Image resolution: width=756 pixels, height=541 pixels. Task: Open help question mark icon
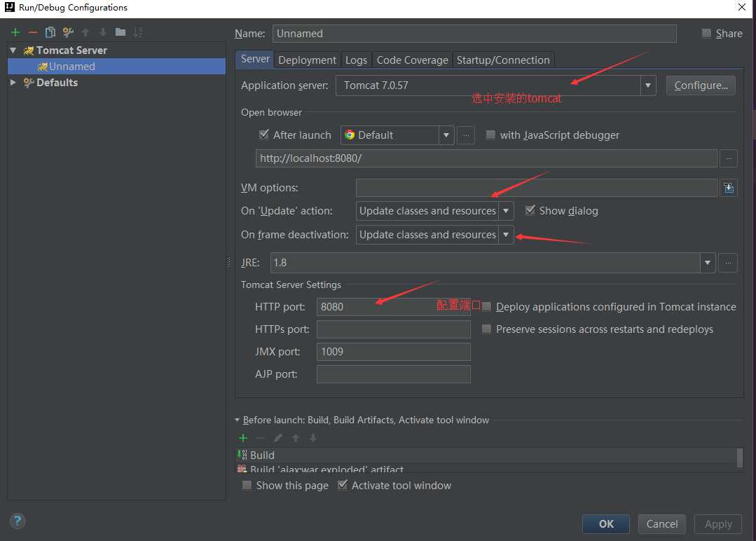pos(18,521)
